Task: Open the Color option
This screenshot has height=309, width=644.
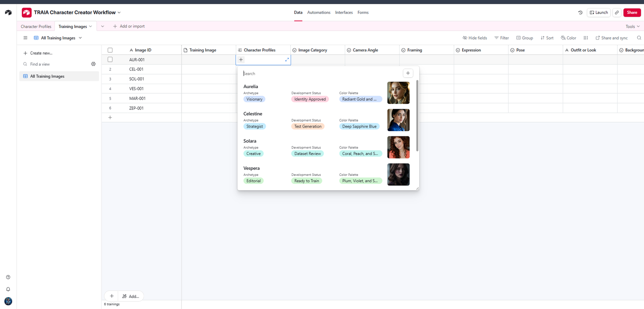Action: pos(568,38)
